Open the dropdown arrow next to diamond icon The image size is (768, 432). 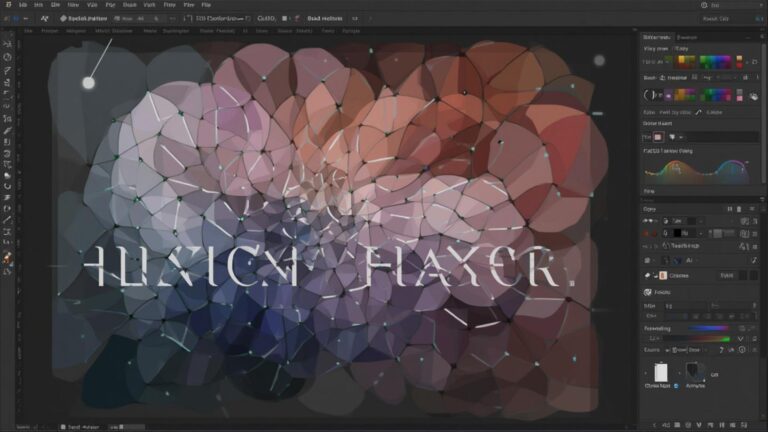tap(681, 137)
